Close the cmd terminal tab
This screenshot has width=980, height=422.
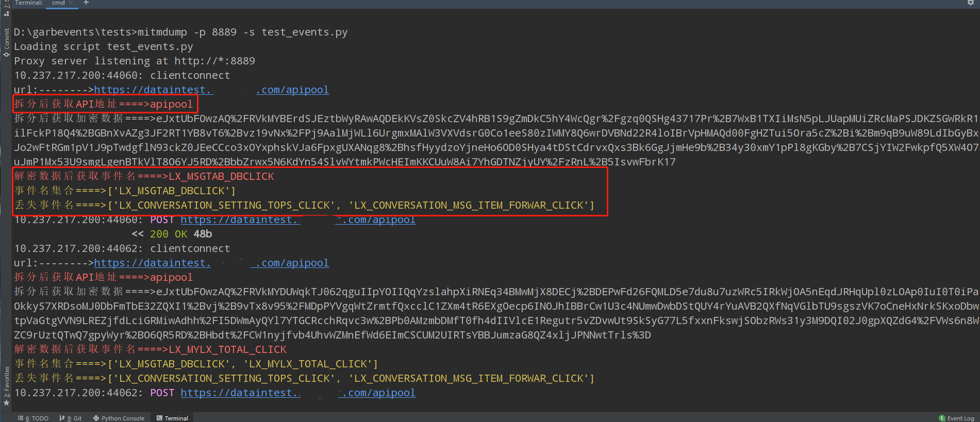coord(71,3)
